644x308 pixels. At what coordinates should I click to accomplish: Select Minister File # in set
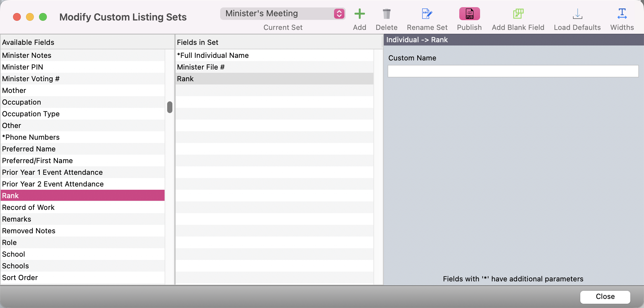pyautogui.click(x=275, y=67)
